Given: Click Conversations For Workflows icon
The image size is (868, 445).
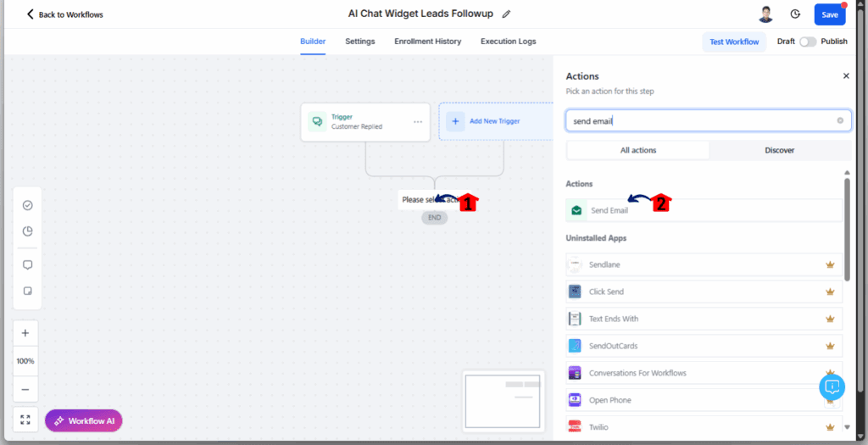Looking at the screenshot, I should pyautogui.click(x=575, y=373).
